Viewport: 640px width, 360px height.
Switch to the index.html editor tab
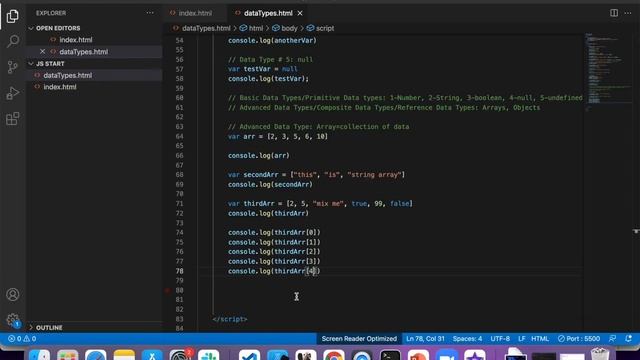click(x=195, y=13)
